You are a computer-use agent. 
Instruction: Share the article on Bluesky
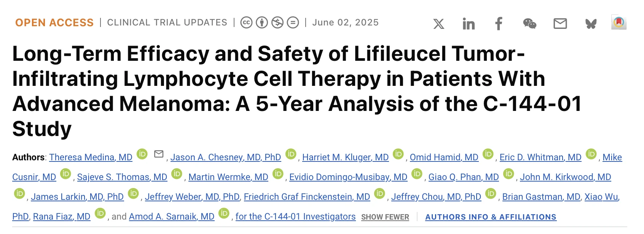tap(590, 24)
